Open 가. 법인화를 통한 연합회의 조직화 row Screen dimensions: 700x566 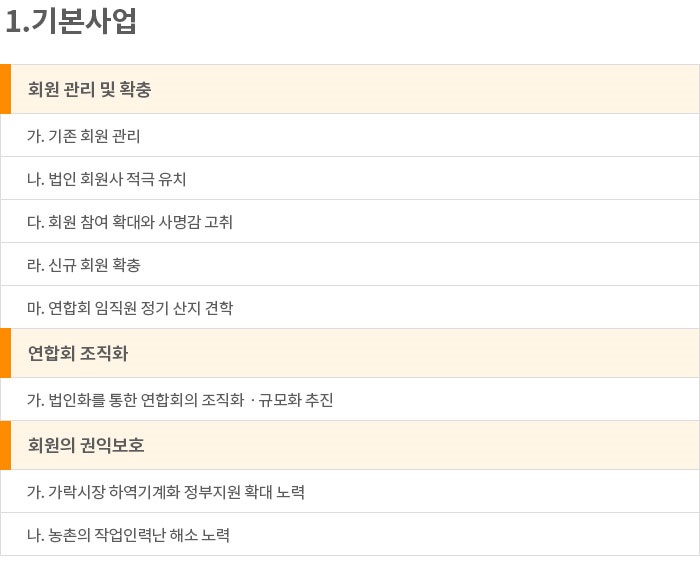coord(350,400)
